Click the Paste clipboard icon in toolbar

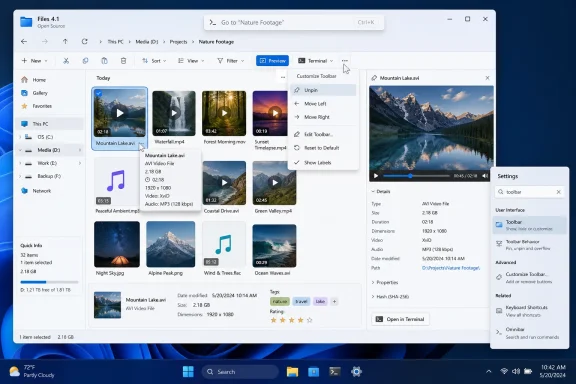[104, 61]
